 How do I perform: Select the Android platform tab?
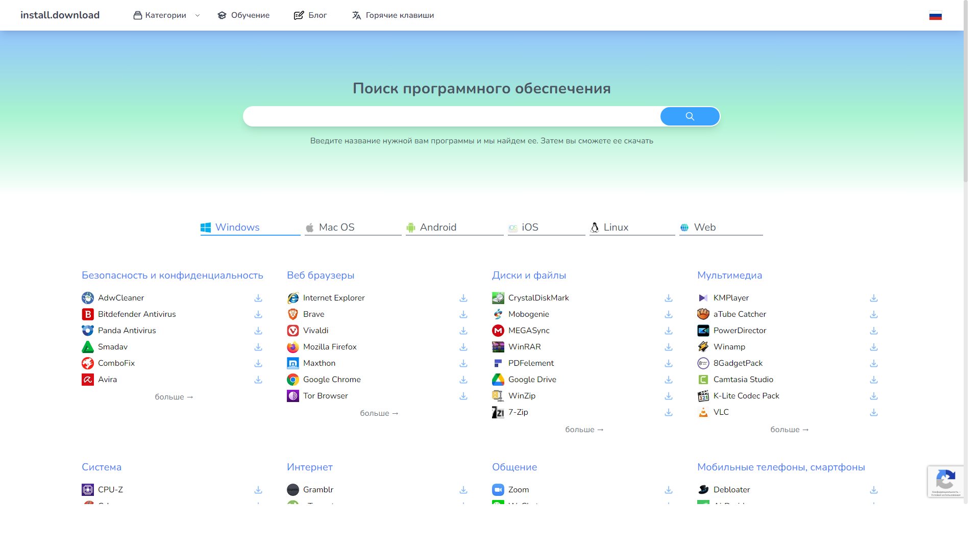click(437, 228)
